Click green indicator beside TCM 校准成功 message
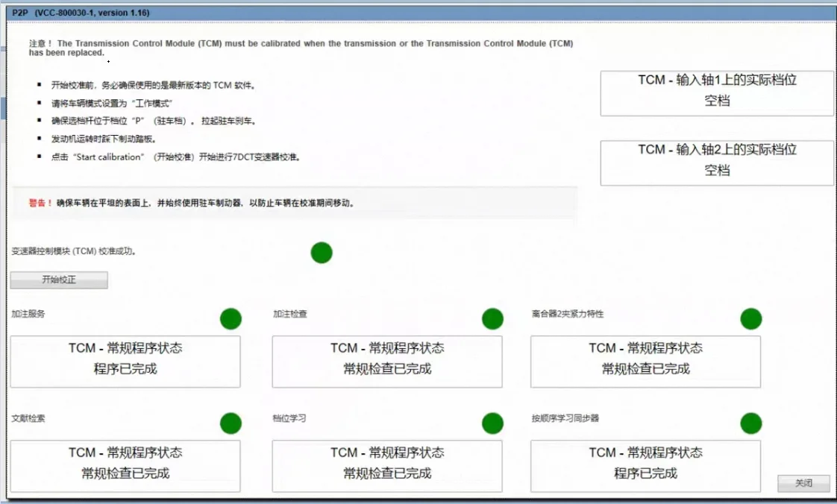Viewport: 837px width, 504px height. coord(322,253)
